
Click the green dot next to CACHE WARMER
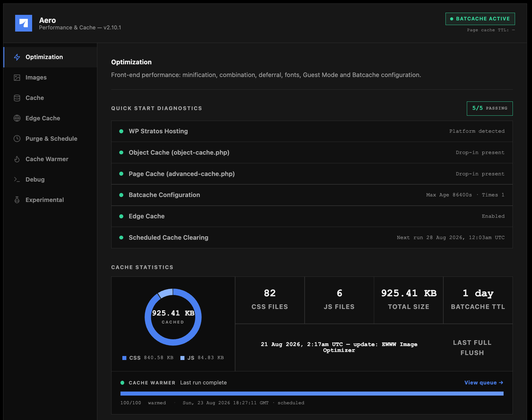coord(122,383)
